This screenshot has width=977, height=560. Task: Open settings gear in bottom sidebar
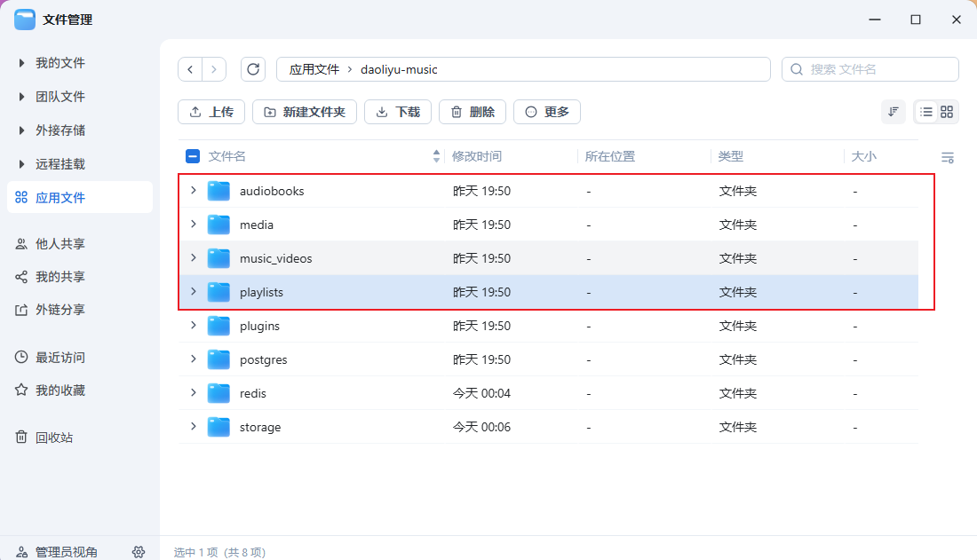point(139,552)
